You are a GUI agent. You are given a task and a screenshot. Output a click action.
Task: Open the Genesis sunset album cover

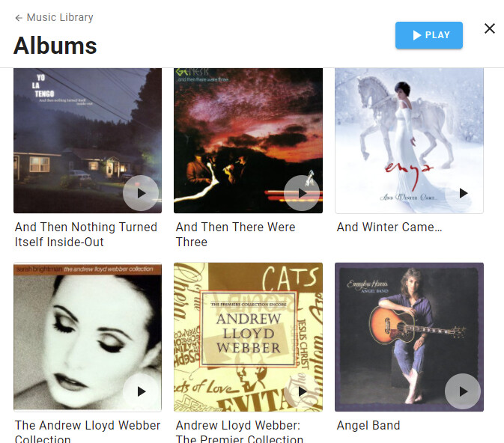tap(248, 141)
